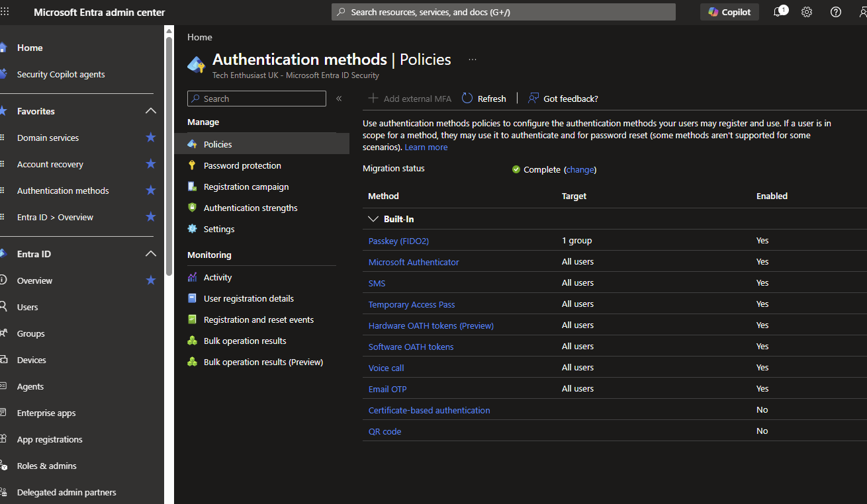867x504 pixels.
Task: Click the Bulk operation results icon
Action: (193, 341)
